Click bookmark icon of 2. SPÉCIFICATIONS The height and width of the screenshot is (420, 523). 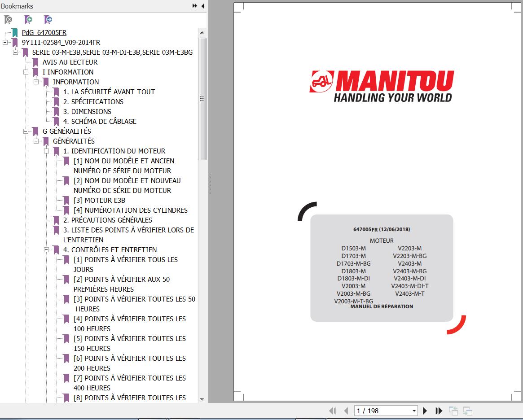[x=56, y=102]
